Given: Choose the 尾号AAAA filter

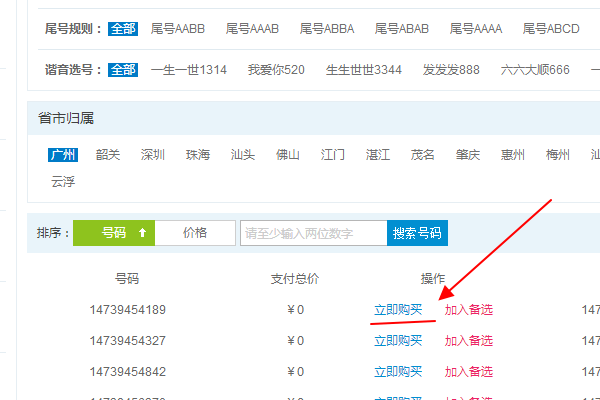Looking at the screenshot, I should [x=476, y=29].
